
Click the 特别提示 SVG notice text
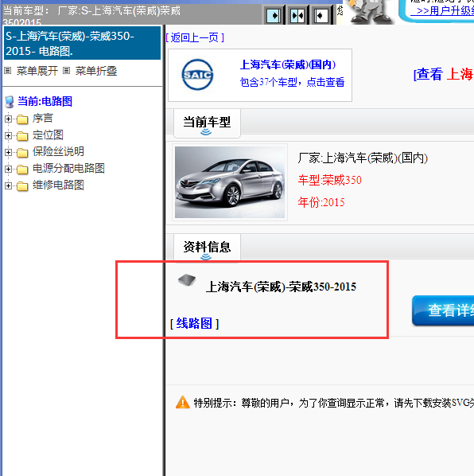click(333, 403)
